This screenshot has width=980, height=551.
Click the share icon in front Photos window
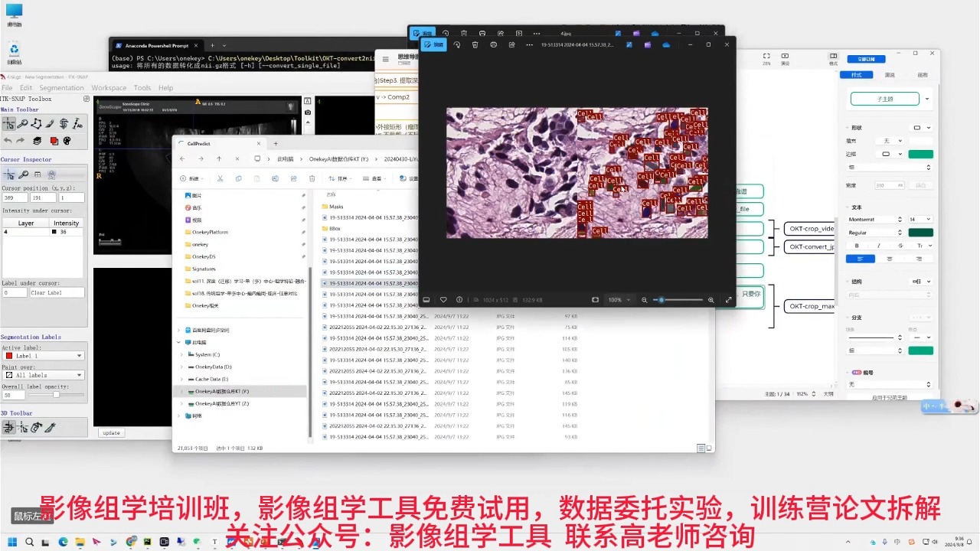click(511, 45)
